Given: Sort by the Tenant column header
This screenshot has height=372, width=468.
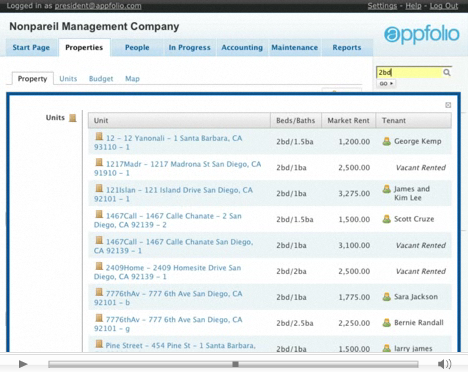Looking at the screenshot, I should tap(414, 120).
